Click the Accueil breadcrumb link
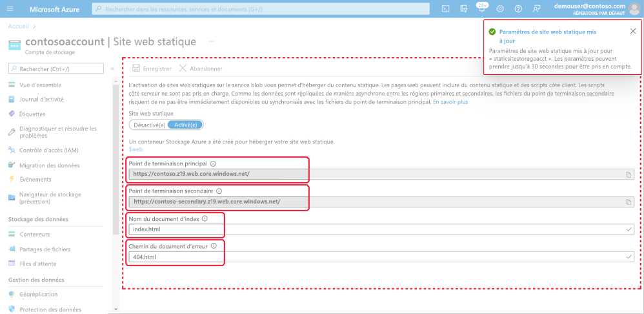 (19, 26)
